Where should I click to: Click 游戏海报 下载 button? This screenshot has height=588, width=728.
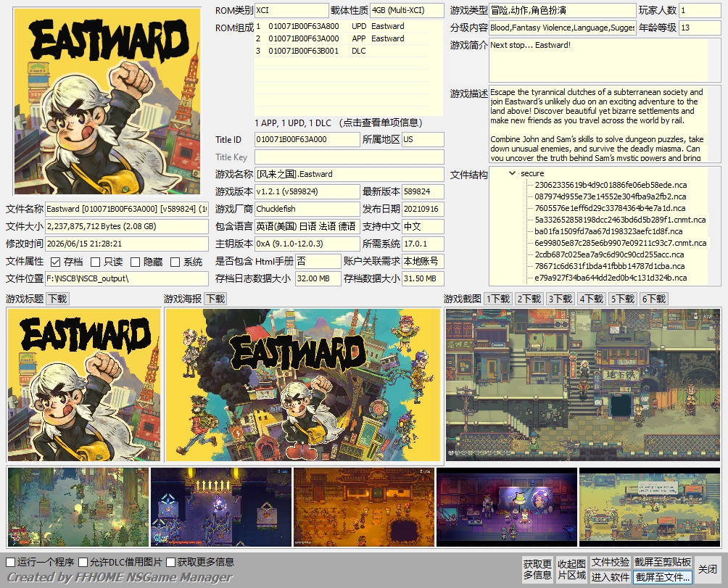[x=215, y=299]
